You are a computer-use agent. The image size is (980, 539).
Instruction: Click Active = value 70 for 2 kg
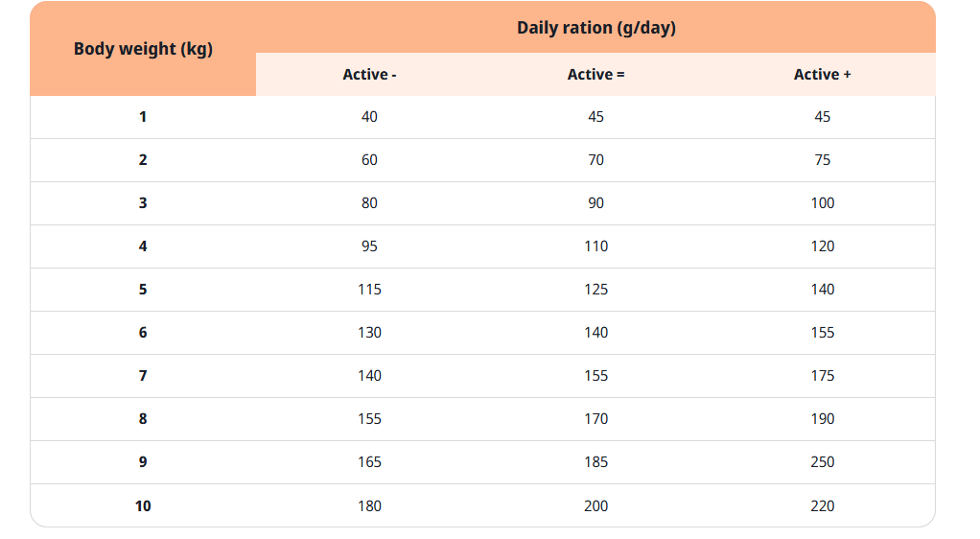tap(595, 160)
